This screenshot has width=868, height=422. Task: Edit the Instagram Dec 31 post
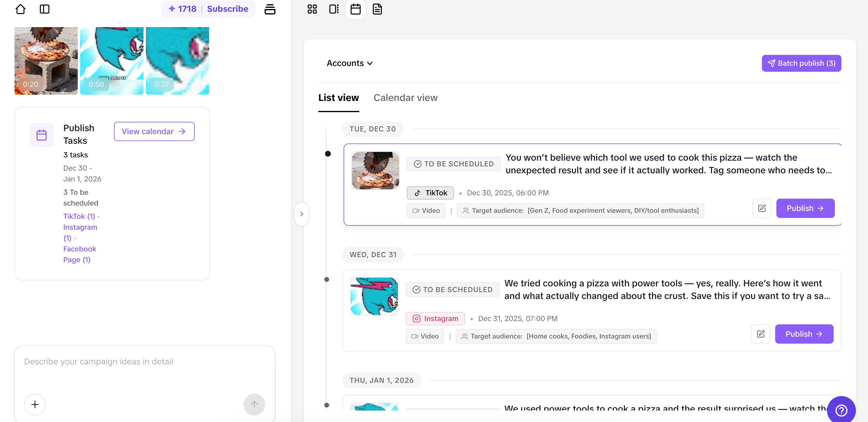coord(760,334)
